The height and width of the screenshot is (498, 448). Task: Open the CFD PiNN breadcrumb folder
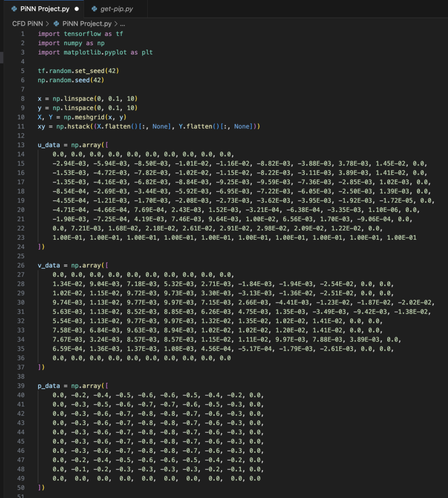27,23
